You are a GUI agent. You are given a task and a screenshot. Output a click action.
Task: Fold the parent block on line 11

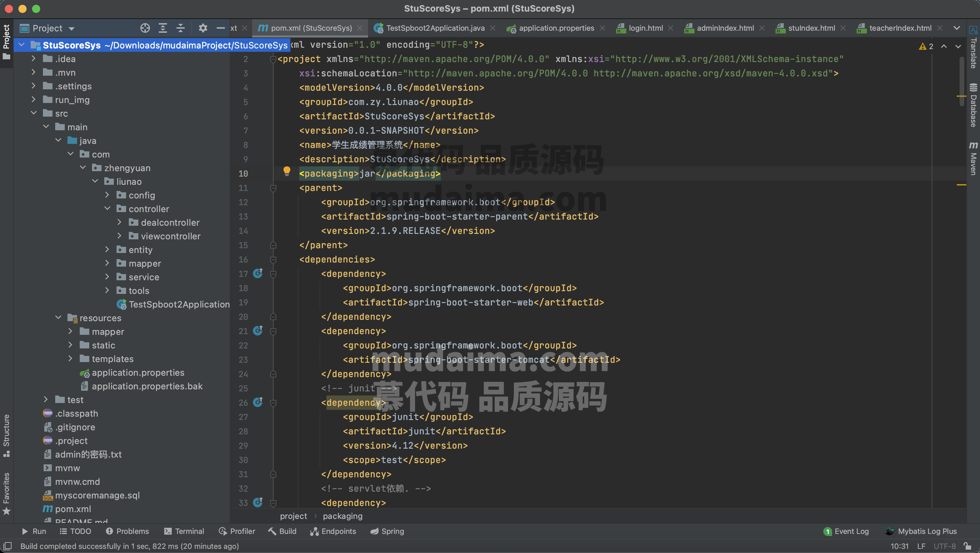273,188
